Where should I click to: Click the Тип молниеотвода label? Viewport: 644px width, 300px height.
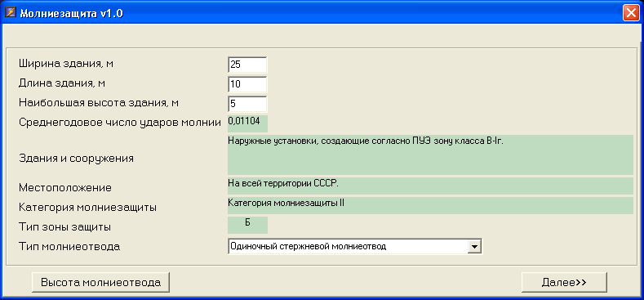[x=69, y=247]
